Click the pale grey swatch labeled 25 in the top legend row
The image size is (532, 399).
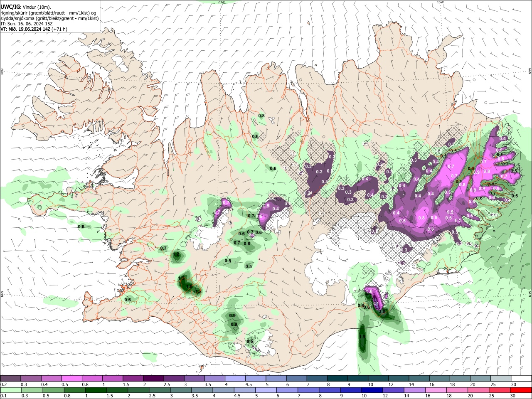[x=501, y=378]
